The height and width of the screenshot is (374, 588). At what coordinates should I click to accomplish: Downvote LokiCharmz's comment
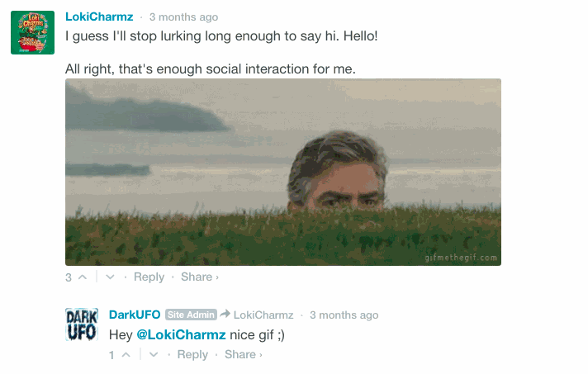pyautogui.click(x=111, y=277)
